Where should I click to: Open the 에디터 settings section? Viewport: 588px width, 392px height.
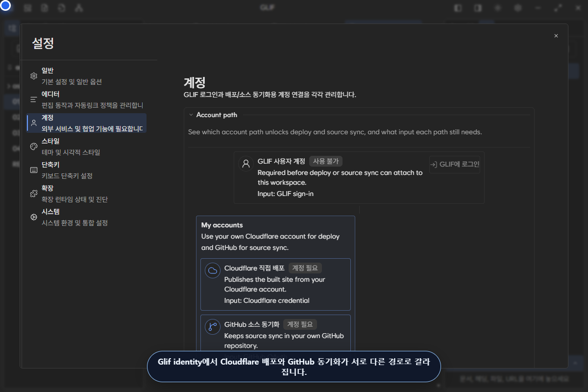[87, 99]
